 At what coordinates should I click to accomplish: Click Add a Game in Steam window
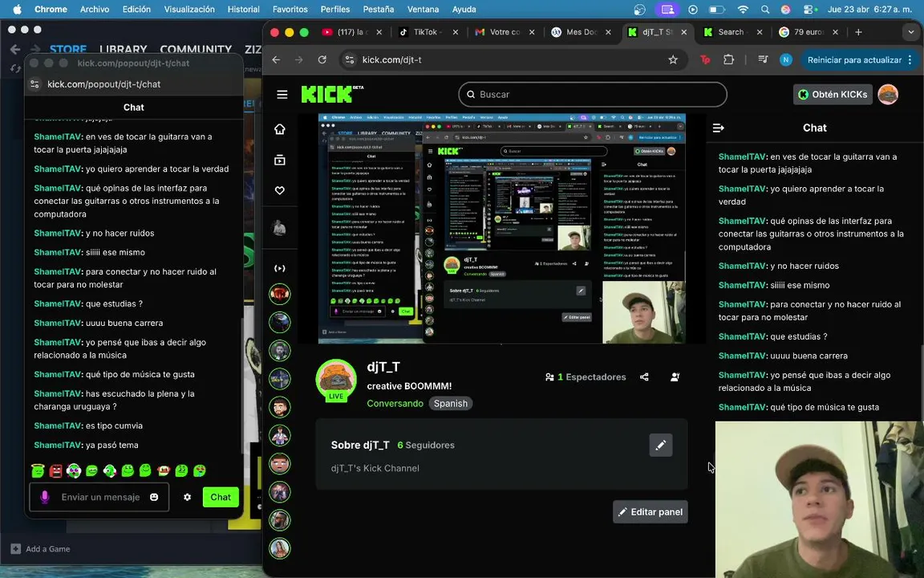41,549
